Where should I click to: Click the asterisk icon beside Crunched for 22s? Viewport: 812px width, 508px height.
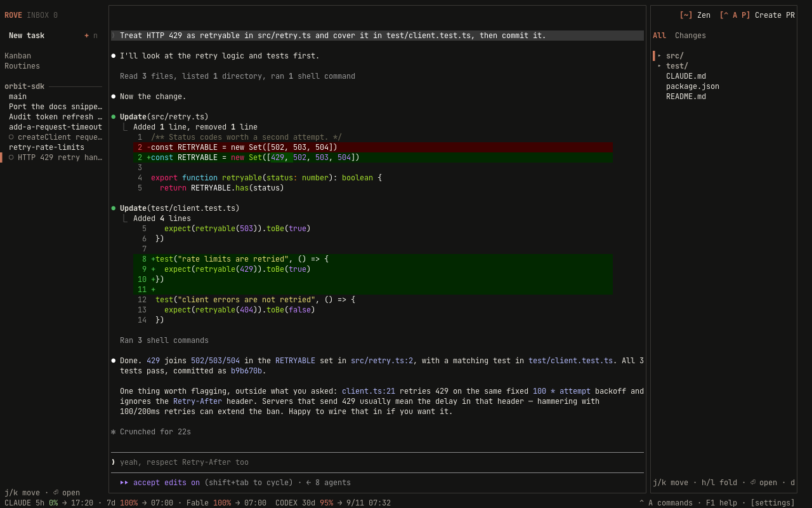(x=114, y=432)
